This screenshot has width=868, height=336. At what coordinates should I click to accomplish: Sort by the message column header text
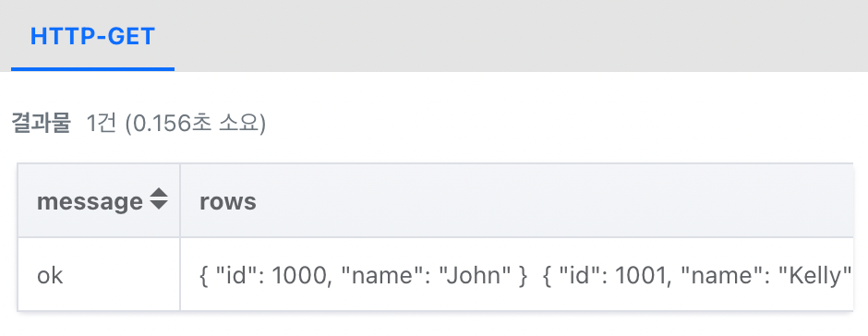coord(90,201)
